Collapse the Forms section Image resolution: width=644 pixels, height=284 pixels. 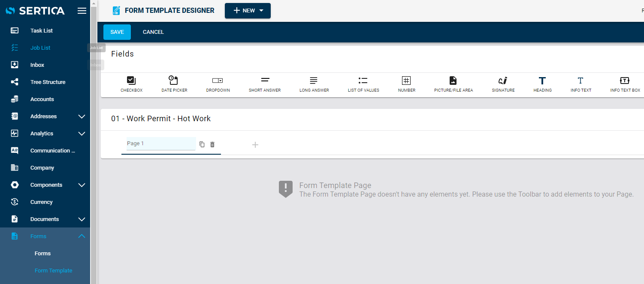tap(82, 236)
